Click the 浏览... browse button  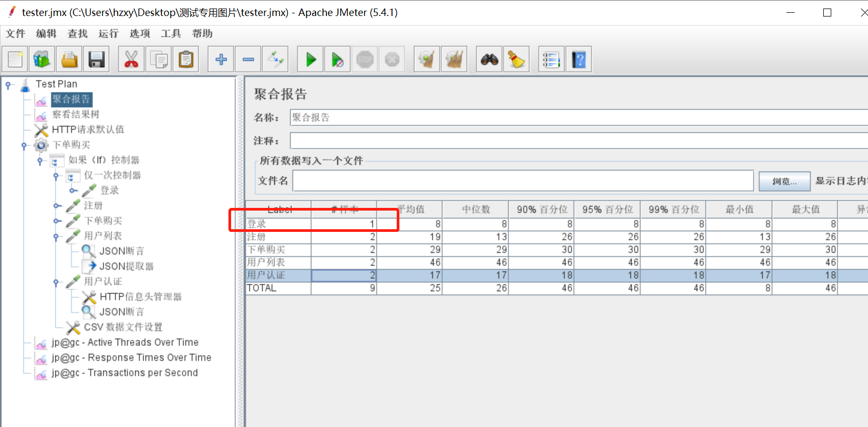click(784, 181)
